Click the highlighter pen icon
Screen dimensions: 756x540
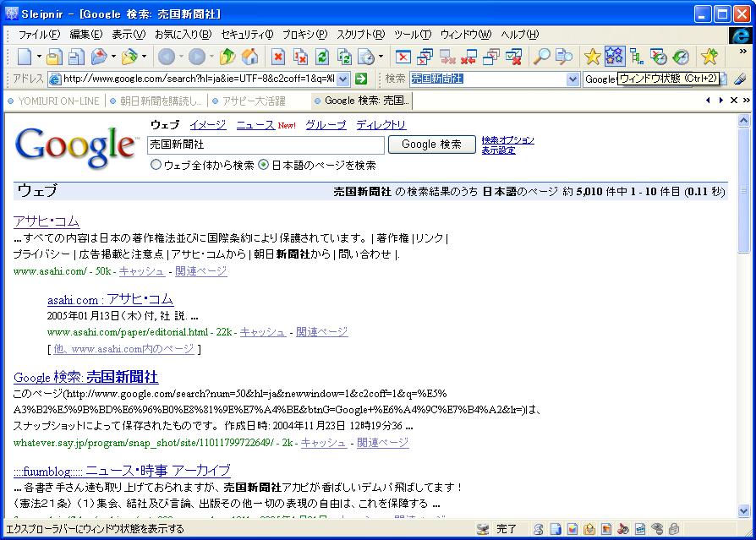click(740, 79)
